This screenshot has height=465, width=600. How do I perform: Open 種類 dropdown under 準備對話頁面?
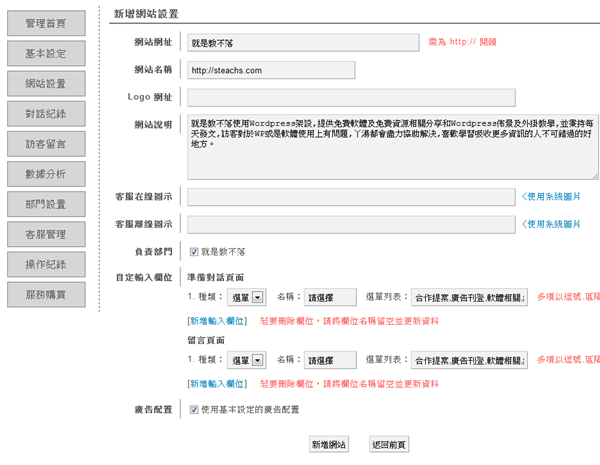tap(246, 297)
